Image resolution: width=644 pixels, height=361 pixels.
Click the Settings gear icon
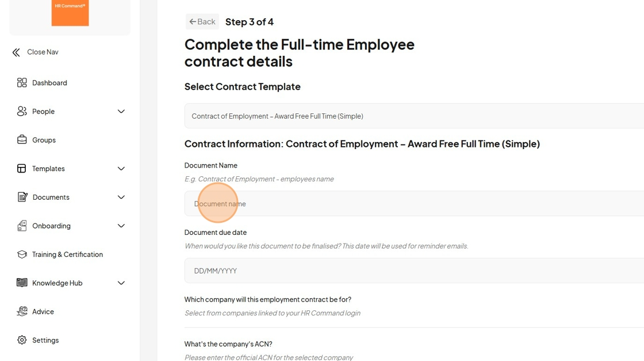22,340
